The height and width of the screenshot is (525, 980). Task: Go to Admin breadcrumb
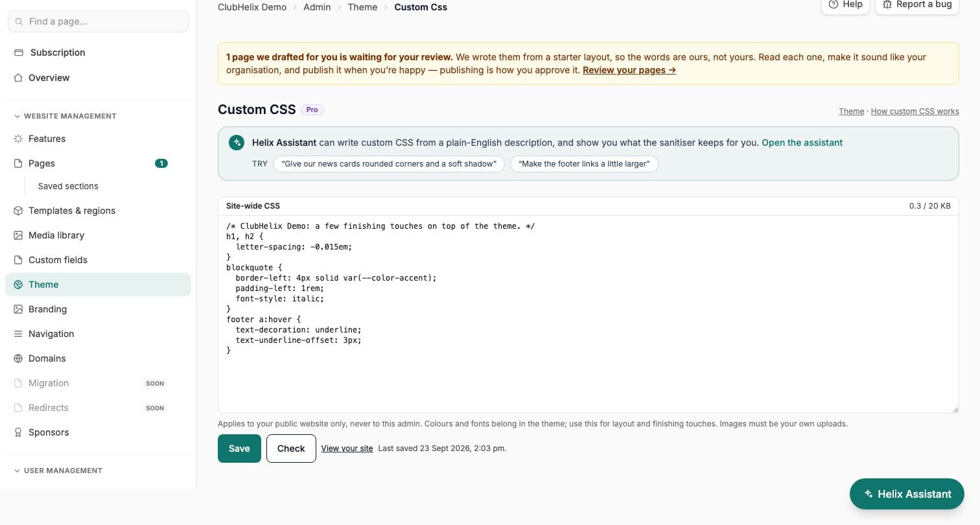pyautogui.click(x=317, y=7)
